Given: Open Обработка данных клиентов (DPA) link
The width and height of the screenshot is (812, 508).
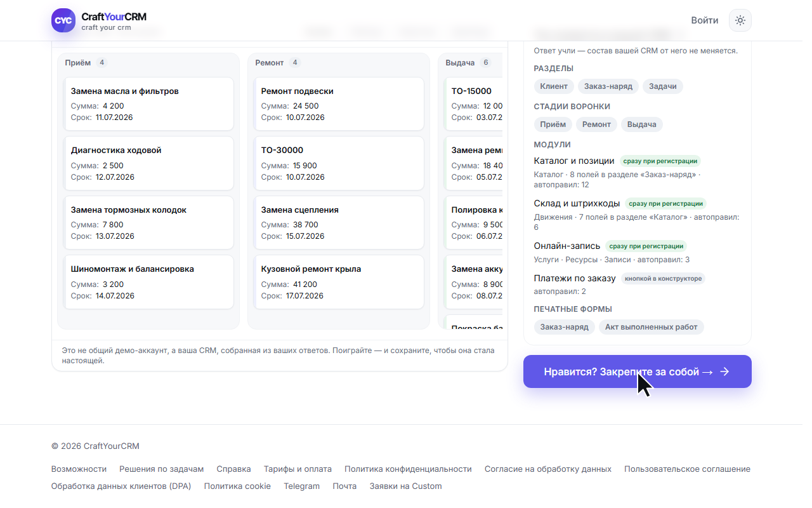Looking at the screenshot, I should tap(121, 486).
